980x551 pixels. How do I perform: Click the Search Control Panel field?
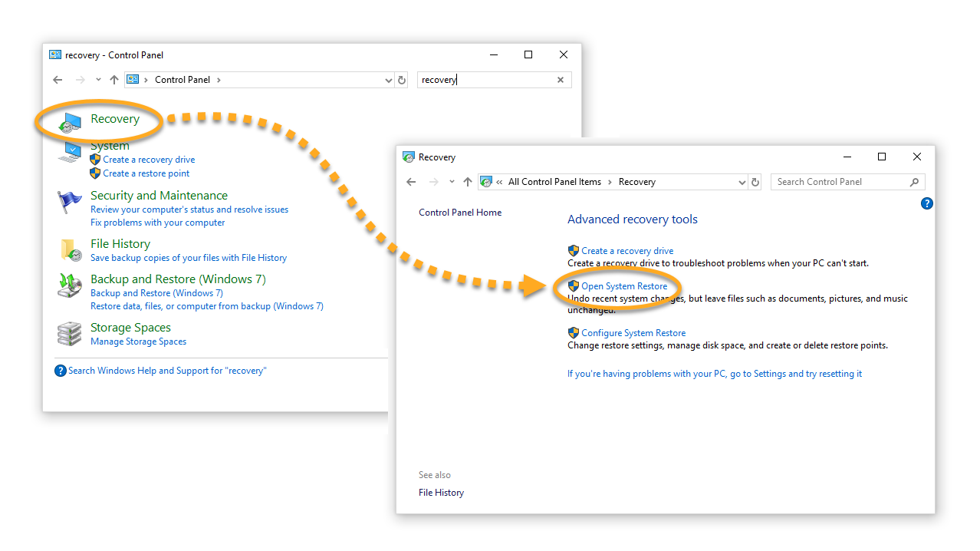point(840,182)
